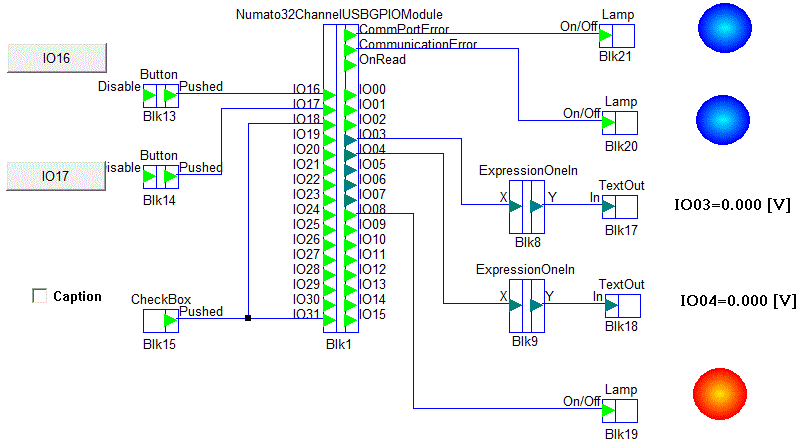805x448 pixels.
Task: Click the IO08 output pin on module
Action: [x=350, y=215]
